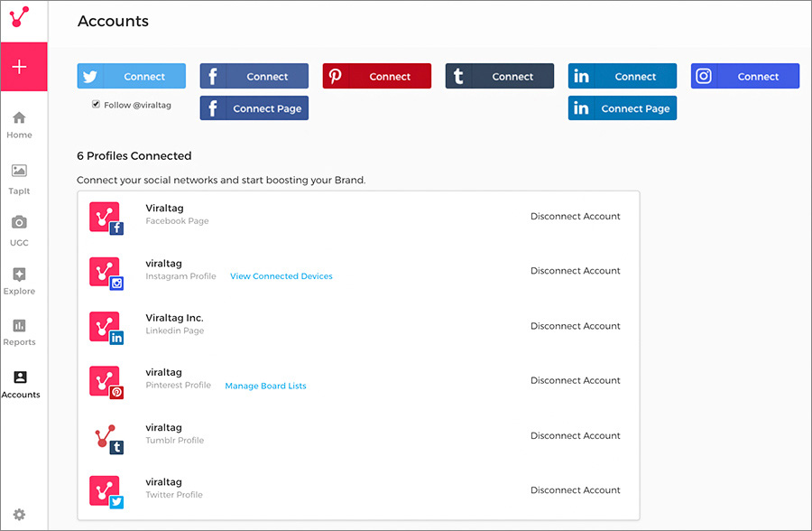Viewport: 812px width, 531px height.
Task: Connect an Instagram account
Action: 745,76
